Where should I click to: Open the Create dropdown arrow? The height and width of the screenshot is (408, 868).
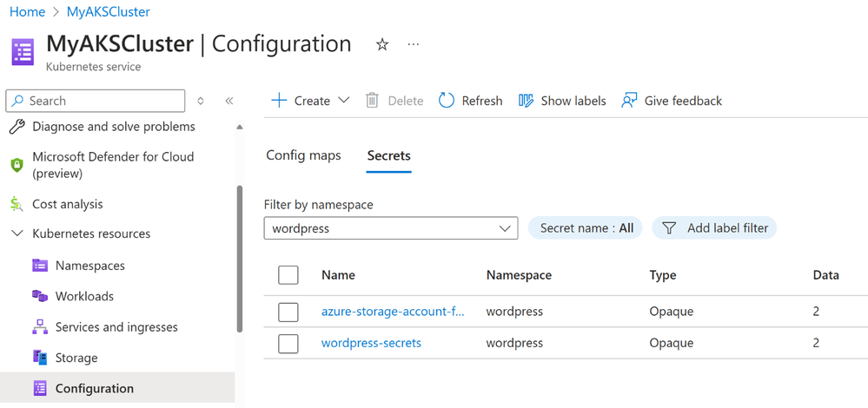pyautogui.click(x=344, y=101)
